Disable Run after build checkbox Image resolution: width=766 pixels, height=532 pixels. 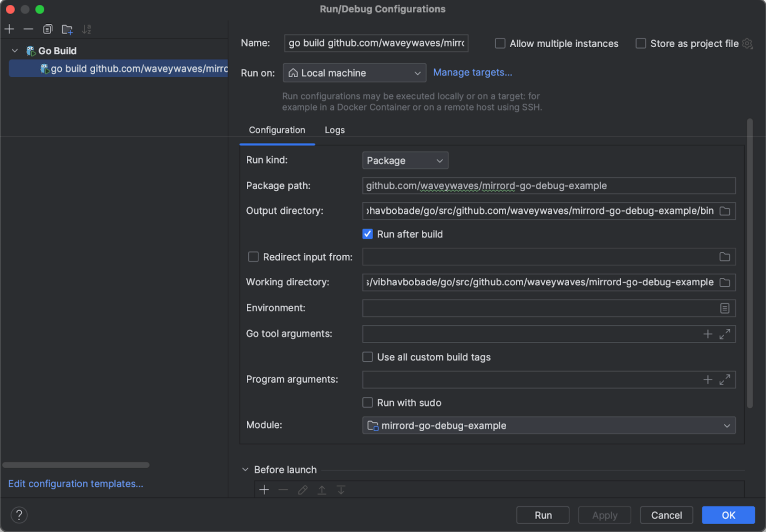tap(368, 234)
